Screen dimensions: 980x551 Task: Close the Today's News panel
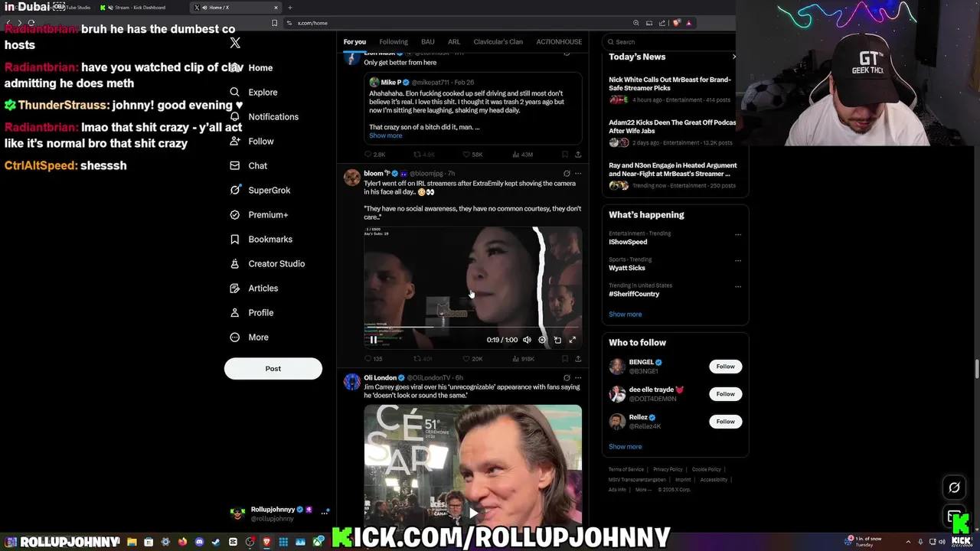coord(733,57)
